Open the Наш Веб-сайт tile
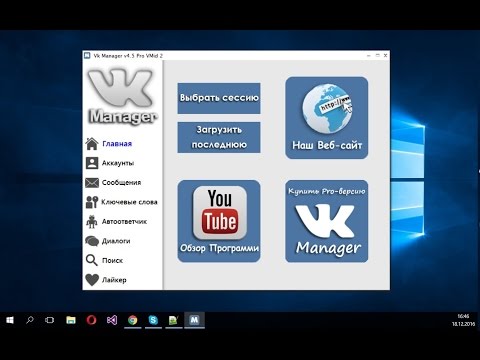480x360 pixels. coord(327,118)
